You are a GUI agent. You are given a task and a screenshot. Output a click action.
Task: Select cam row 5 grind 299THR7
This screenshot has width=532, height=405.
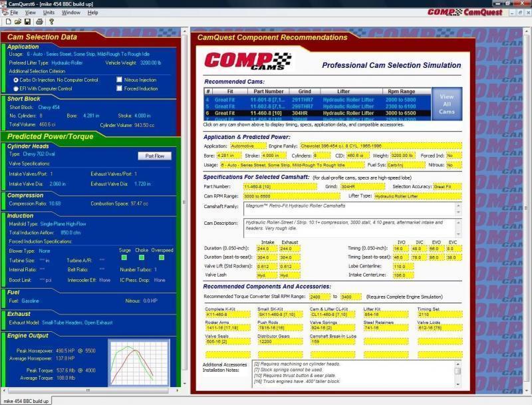[317, 106]
